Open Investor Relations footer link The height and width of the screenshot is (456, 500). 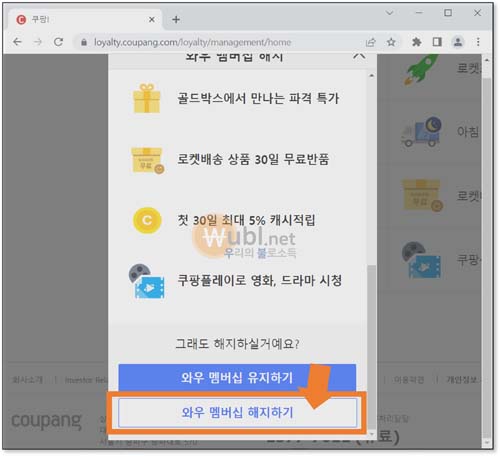click(x=86, y=380)
